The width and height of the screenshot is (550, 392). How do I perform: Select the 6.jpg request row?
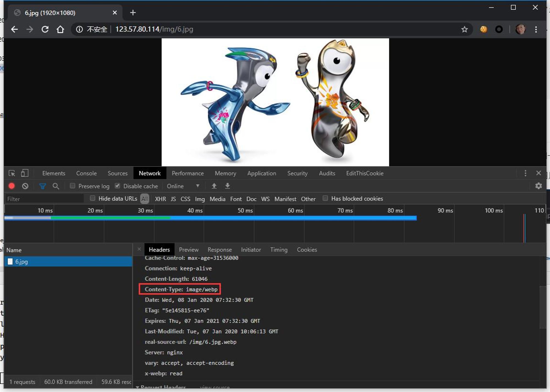click(x=68, y=262)
